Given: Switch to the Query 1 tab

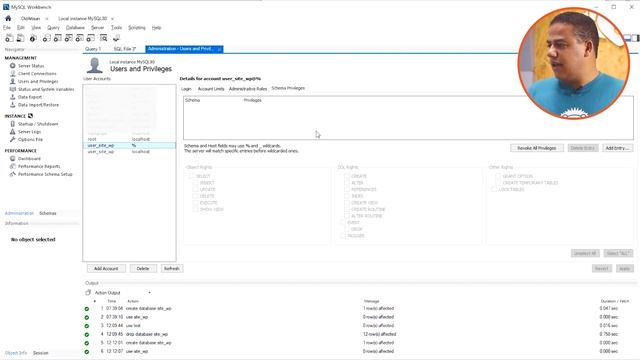Looking at the screenshot, I should point(93,49).
